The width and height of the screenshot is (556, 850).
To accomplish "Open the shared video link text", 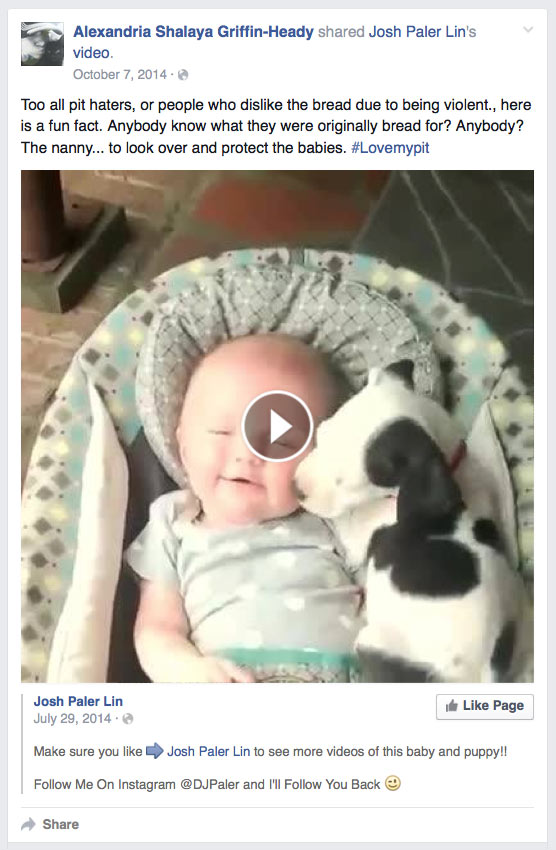I will (91, 53).
